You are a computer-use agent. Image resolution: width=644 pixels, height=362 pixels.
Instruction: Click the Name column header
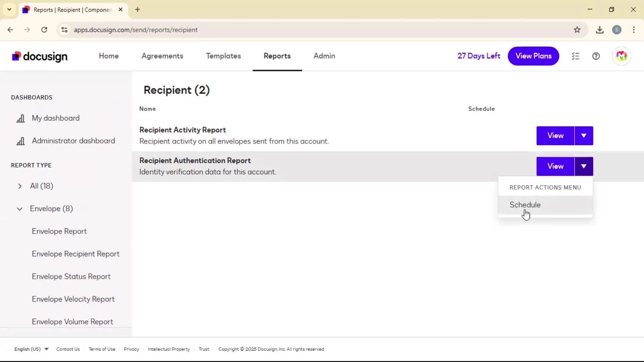[x=148, y=109]
